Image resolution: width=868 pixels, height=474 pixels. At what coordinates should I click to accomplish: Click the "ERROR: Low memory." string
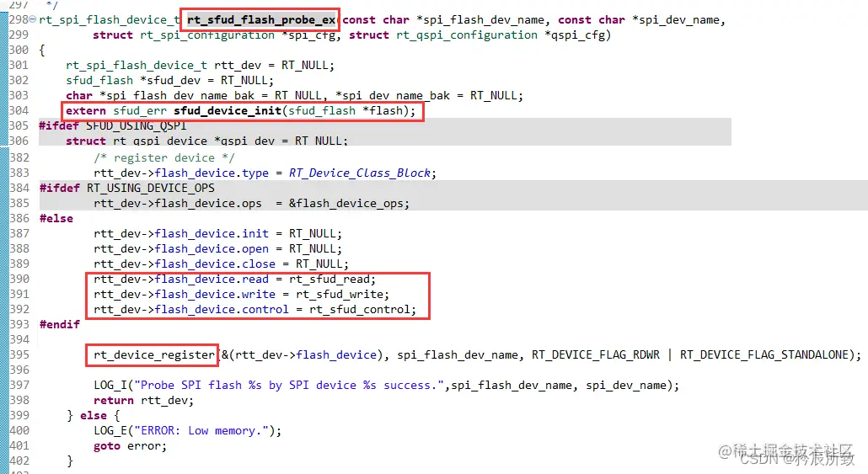[x=201, y=431]
